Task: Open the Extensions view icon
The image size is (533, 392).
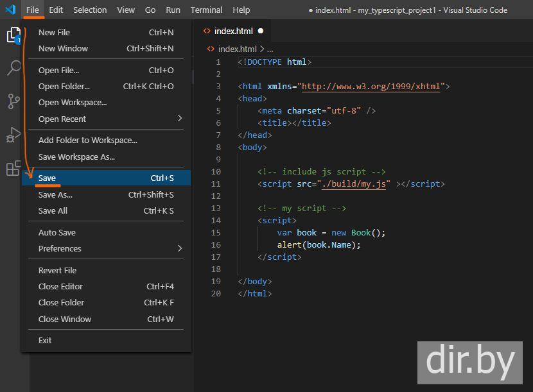Action: (13, 169)
